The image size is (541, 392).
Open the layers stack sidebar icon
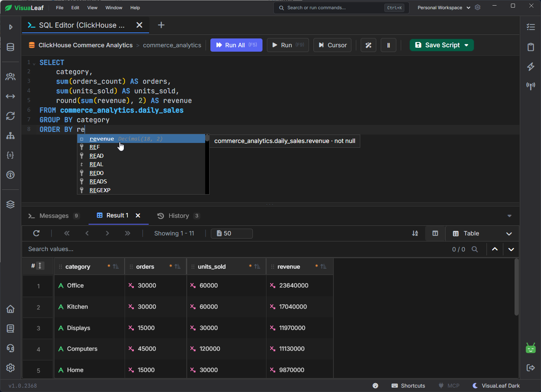pos(11,204)
